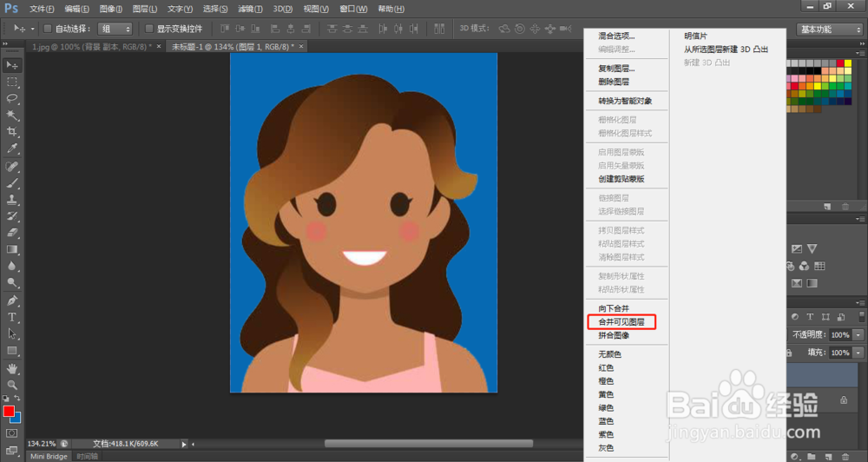Select the Zoom tool in the toolbox
The height and width of the screenshot is (462, 868).
[11, 385]
